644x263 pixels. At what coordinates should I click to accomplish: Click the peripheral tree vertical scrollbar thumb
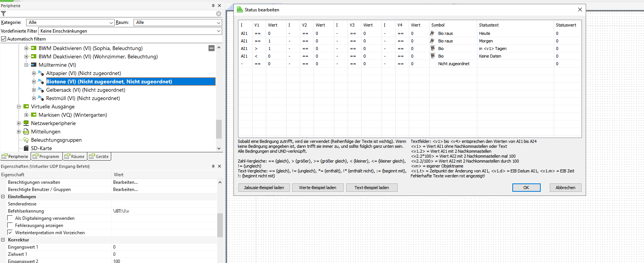[x=219, y=129]
